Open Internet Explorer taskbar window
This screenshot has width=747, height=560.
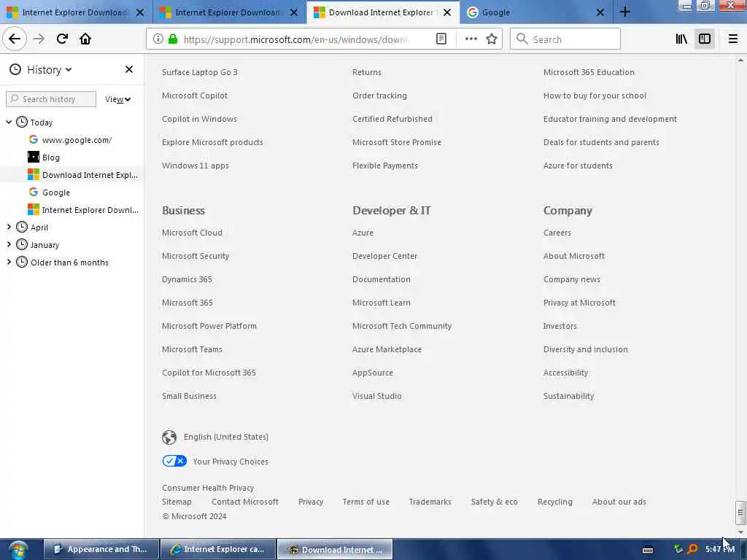[x=218, y=550]
